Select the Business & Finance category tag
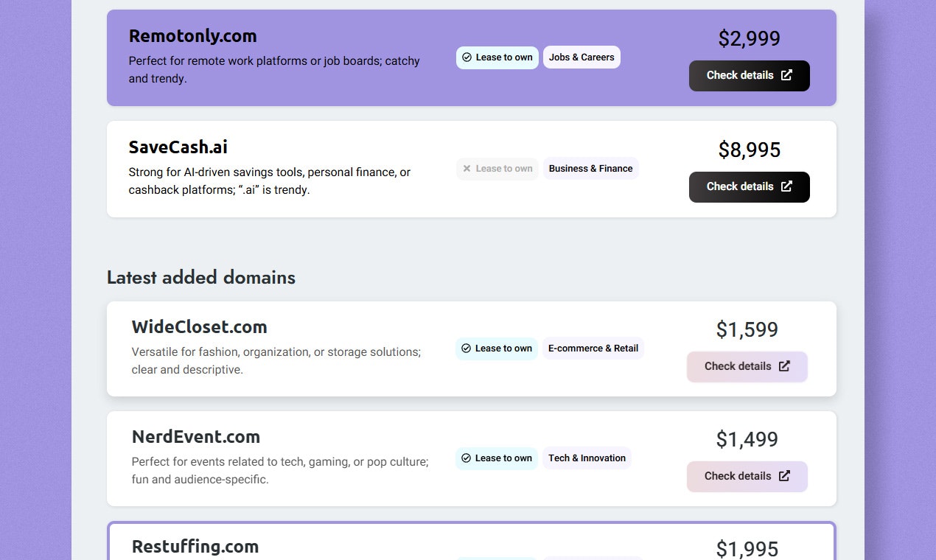This screenshot has height=560, width=936. click(590, 169)
